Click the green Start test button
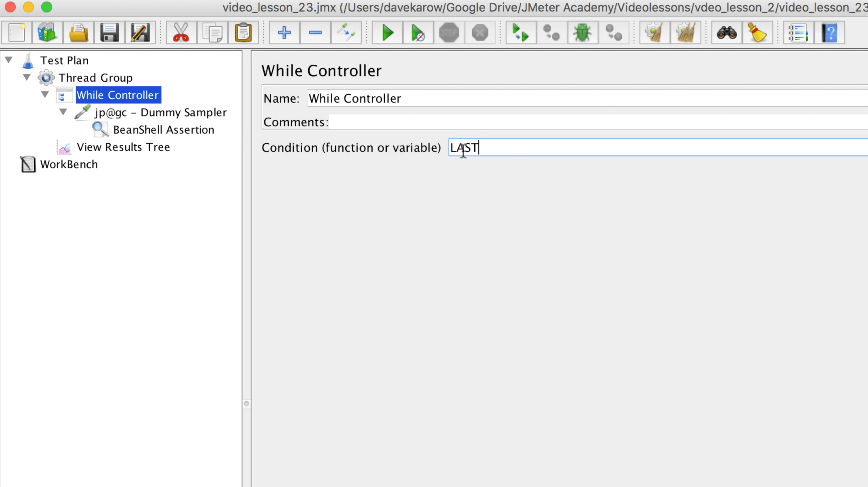 (387, 33)
